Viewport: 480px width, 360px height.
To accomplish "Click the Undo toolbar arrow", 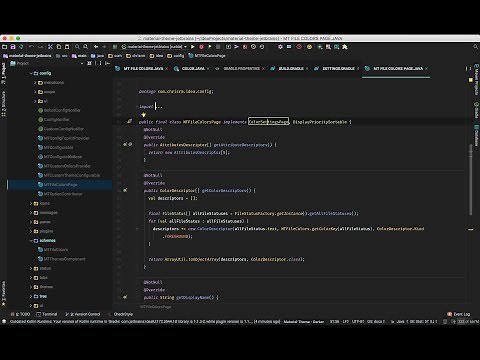I will [x=31, y=47].
